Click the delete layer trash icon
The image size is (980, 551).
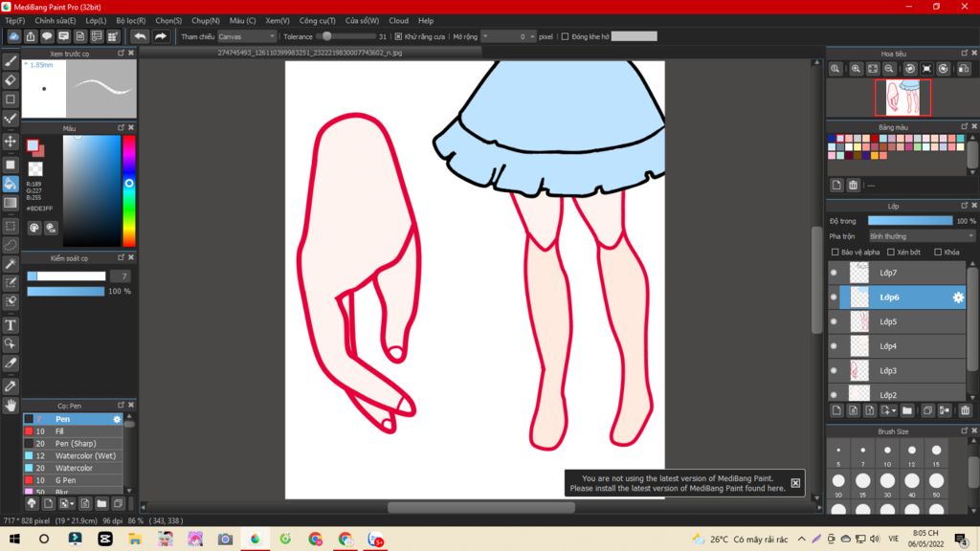(965, 410)
